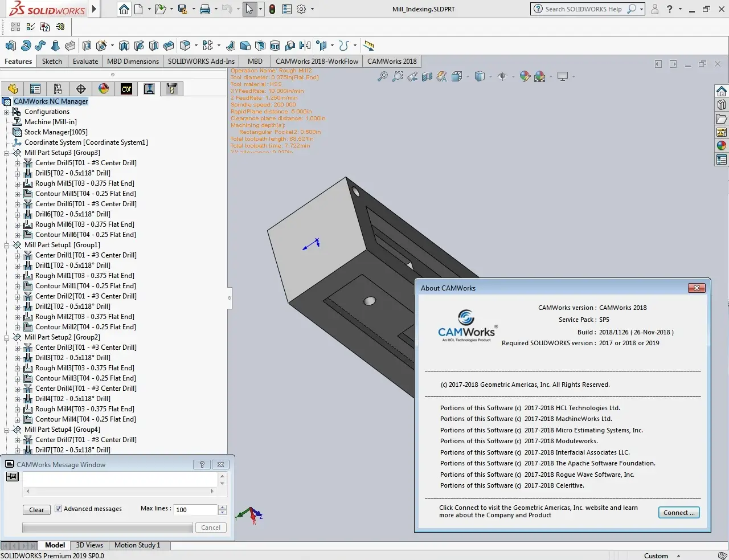
Task: Click the SOLIDWORKS Home icon
Action: point(124,9)
